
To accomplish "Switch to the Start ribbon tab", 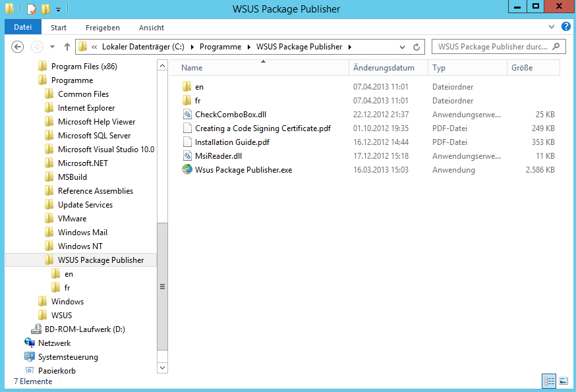I will pyautogui.click(x=59, y=28).
